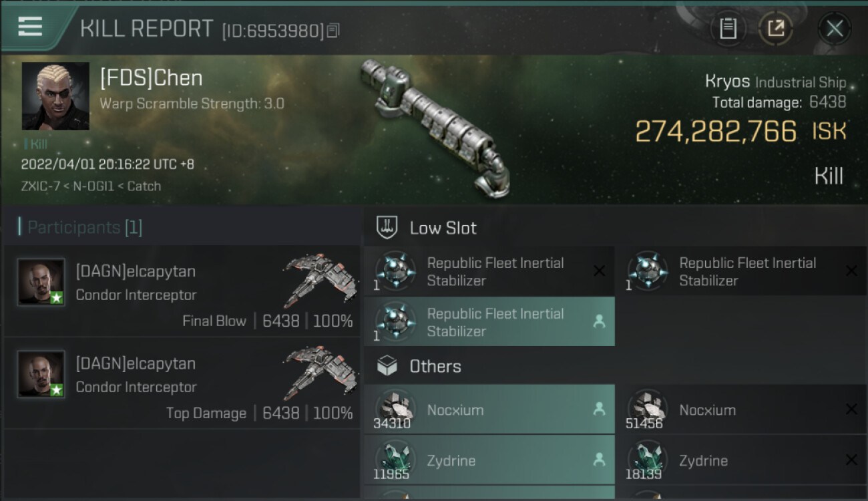The image size is (868, 501).
Task: Copy the kill report ID
Action: point(333,30)
